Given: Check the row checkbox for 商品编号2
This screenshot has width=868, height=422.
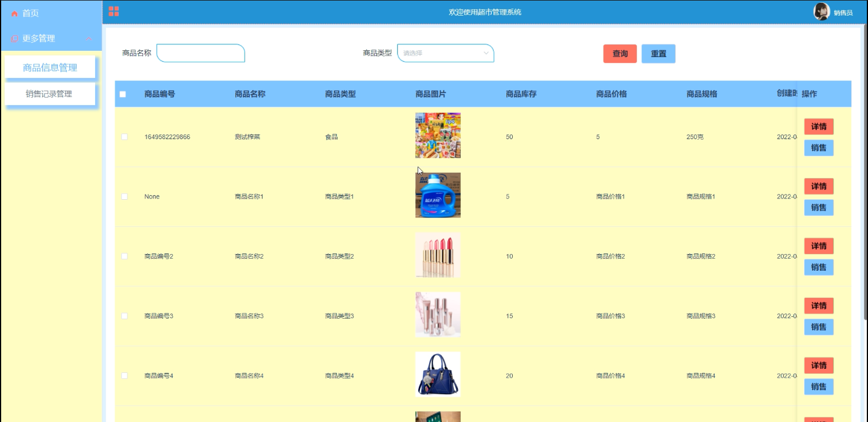Looking at the screenshot, I should (x=125, y=256).
